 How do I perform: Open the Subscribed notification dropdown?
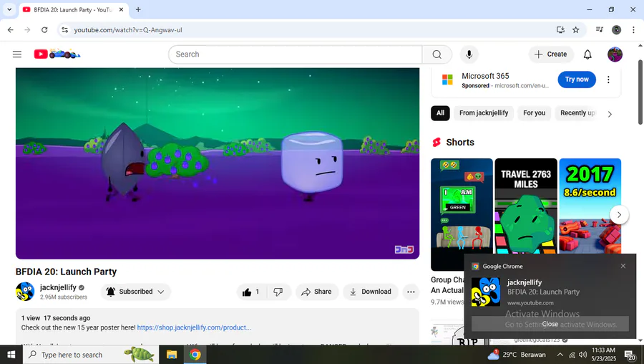[135, 292]
